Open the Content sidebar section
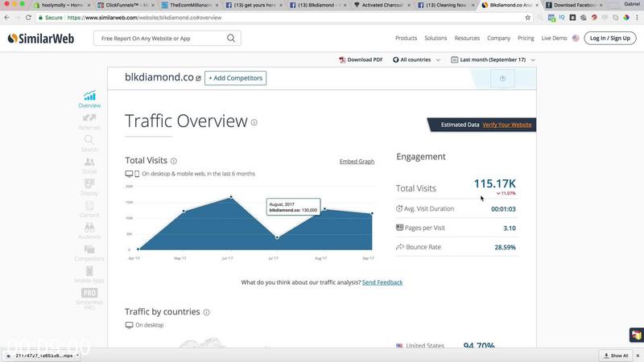 [x=89, y=209]
